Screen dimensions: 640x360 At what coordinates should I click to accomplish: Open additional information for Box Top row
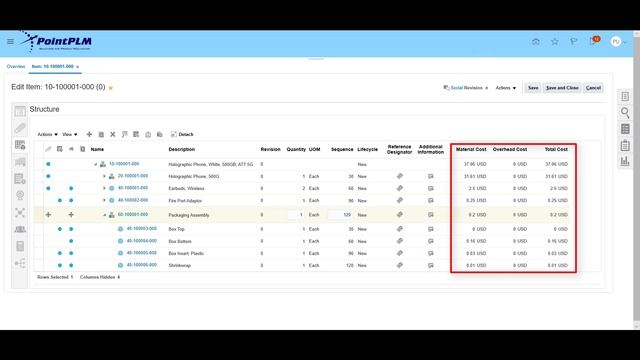(431, 229)
